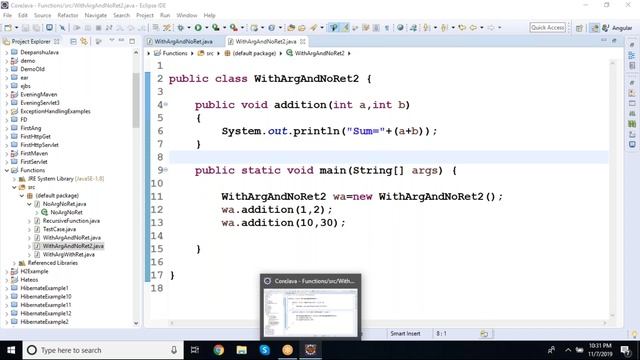Image resolution: width=640 pixels, height=360 pixels.
Task: Select WithArgWithRet.java in Project Explorer
Action: (x=69, y=254)
